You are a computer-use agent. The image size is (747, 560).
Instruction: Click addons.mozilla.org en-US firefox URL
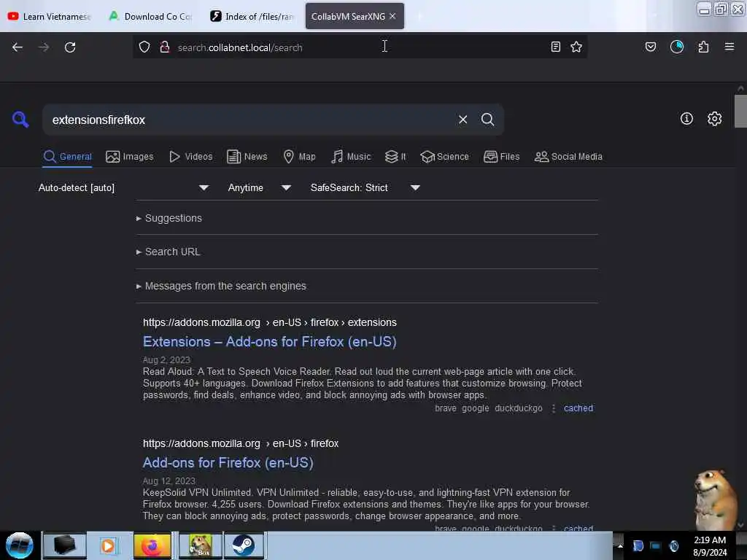(x=241, y=443)
